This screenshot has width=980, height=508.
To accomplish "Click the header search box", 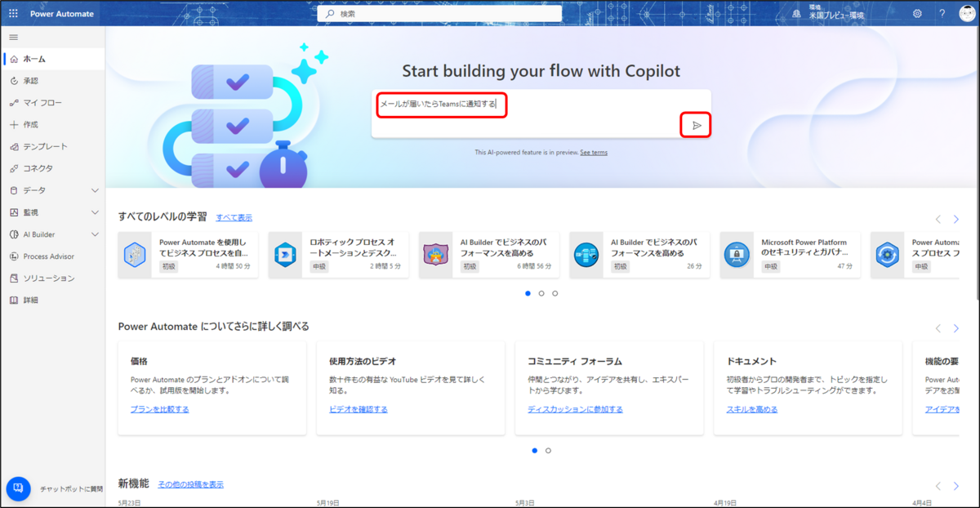I will click(439, 14).
